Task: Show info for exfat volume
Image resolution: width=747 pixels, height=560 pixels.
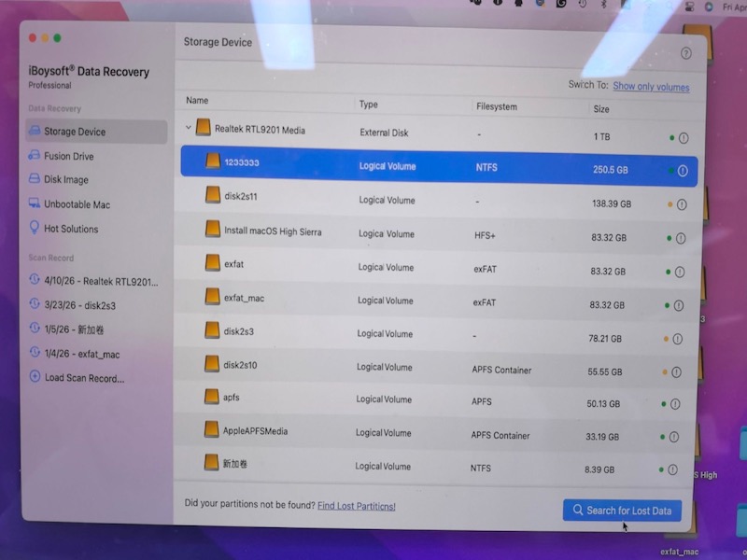Action: point(680,272)
